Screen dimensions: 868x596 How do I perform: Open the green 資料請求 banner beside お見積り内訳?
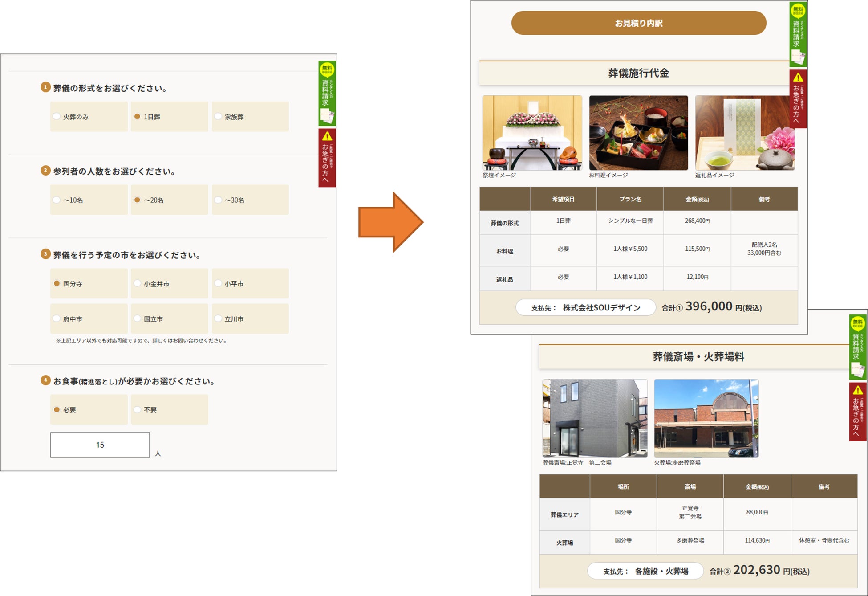click(798, 34)
